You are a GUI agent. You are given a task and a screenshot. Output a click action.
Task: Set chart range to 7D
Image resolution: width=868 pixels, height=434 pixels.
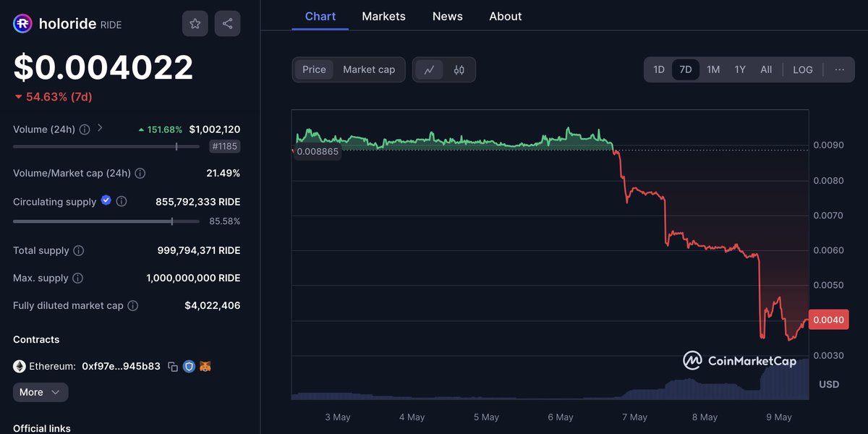click(686, 69)
